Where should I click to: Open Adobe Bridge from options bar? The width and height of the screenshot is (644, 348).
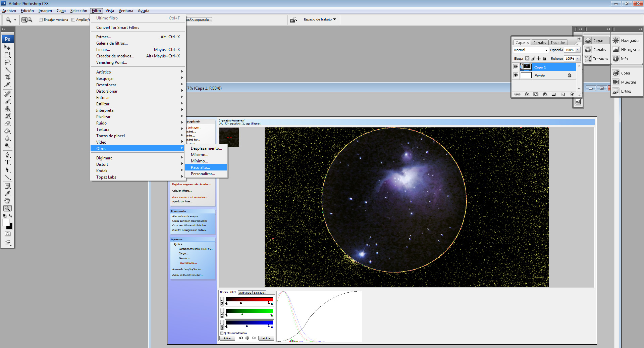293,20
